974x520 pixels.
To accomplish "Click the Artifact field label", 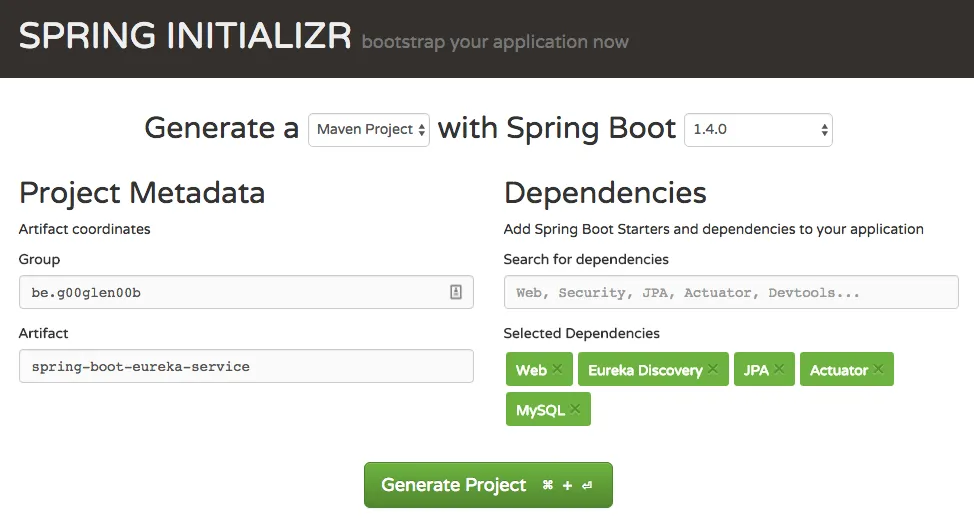I will tap(44, 333).
